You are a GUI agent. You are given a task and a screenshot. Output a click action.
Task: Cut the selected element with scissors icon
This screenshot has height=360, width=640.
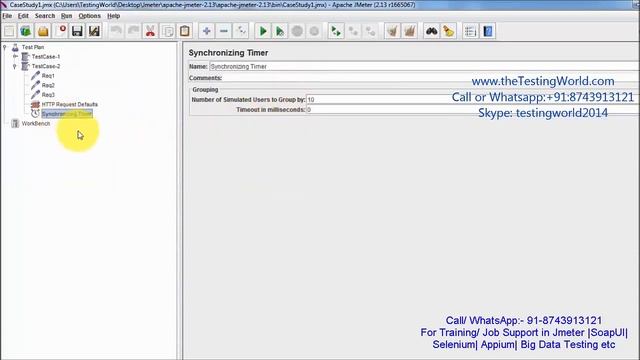150,31
